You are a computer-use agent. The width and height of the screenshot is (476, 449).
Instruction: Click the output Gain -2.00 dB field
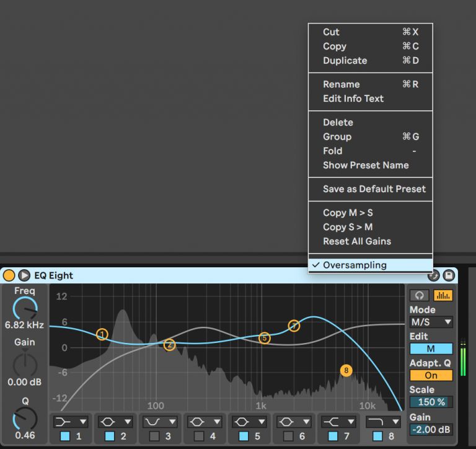(x=431, y=430)
